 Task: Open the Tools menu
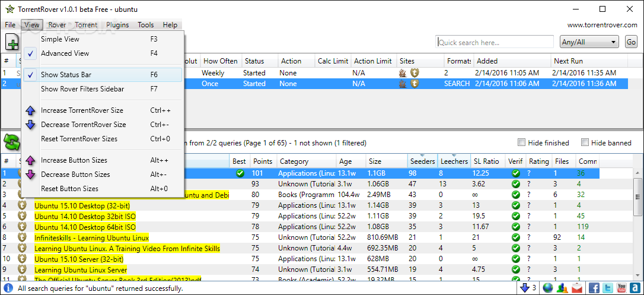click(146, 25)
